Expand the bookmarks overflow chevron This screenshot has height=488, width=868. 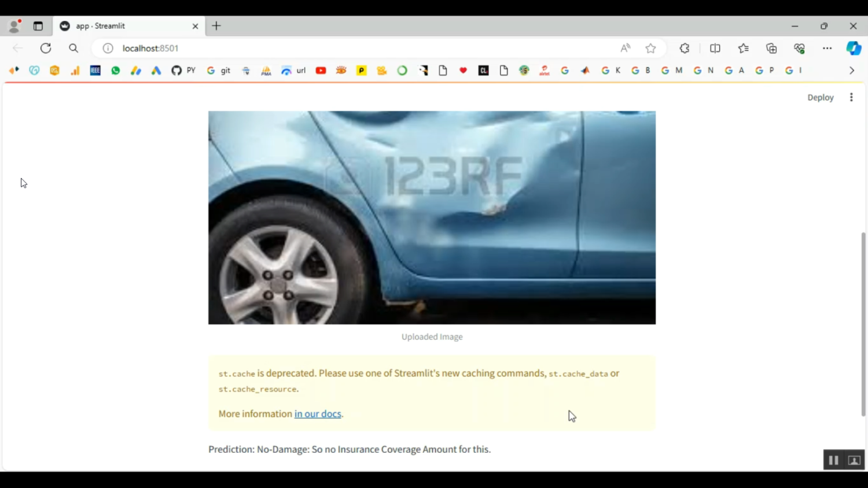(x=852, y=71)
